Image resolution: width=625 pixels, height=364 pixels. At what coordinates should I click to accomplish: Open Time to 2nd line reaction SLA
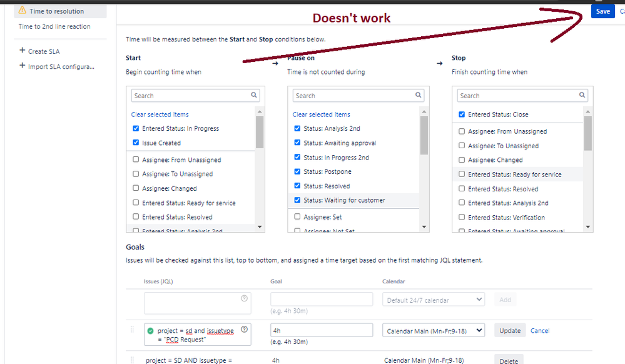pyautogui.click(x=54, y=26)
